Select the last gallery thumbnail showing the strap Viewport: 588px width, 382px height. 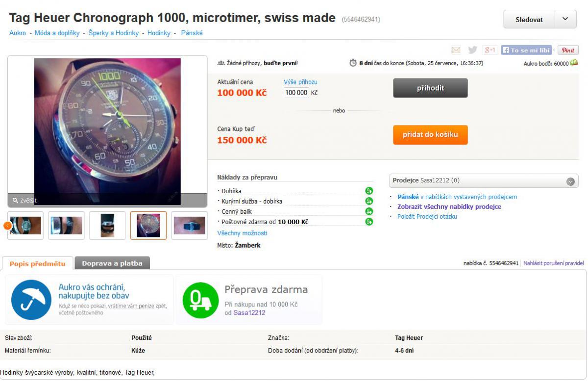pos(189,226)
